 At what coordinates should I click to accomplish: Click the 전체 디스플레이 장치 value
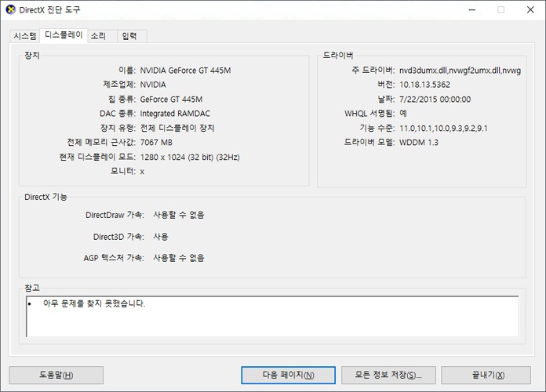[177, 128]
